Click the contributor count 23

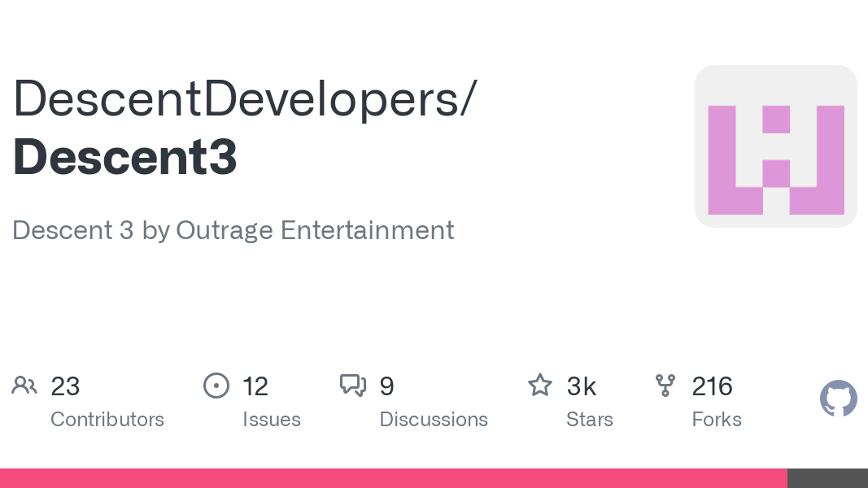tap(65, 386)
